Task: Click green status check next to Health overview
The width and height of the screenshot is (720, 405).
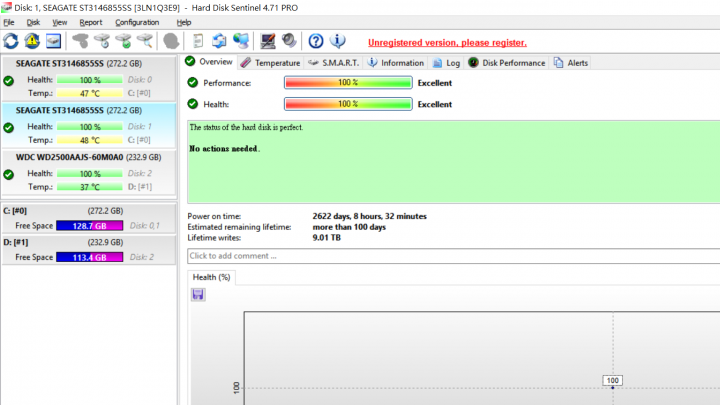Action: point(192,104)
